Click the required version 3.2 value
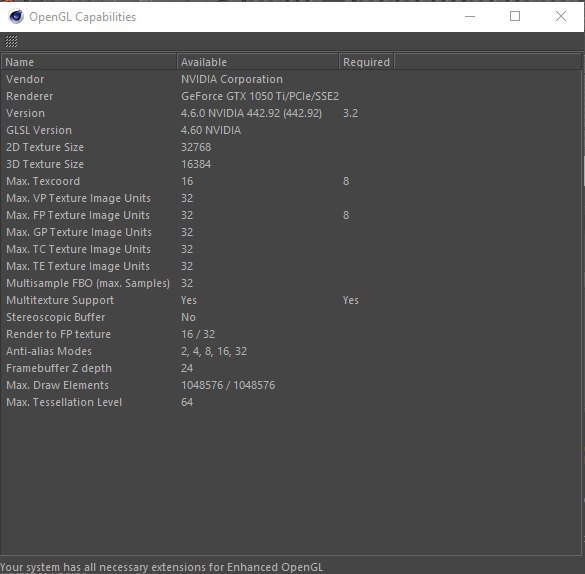 [x=350, y=113]
